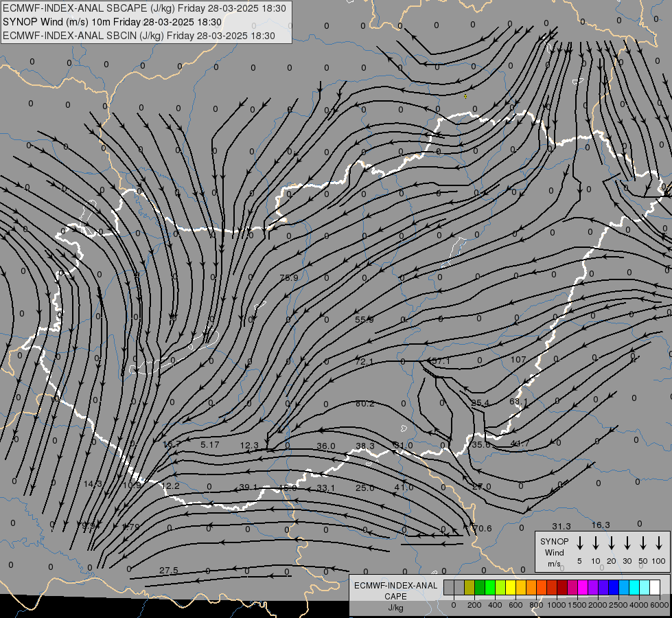Click the 6000 tick label on the CAPE scale
Viewport: 672px width, 618px height.
pos(660,605)
